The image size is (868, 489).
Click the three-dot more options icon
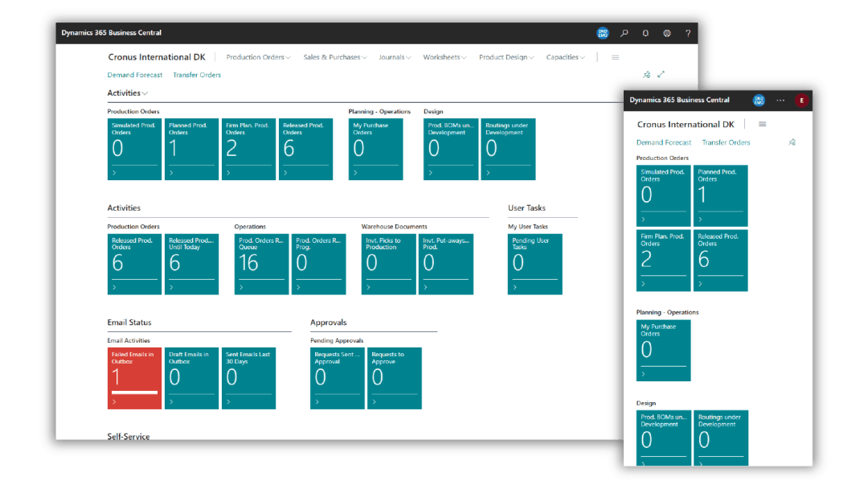click(780, 101)
